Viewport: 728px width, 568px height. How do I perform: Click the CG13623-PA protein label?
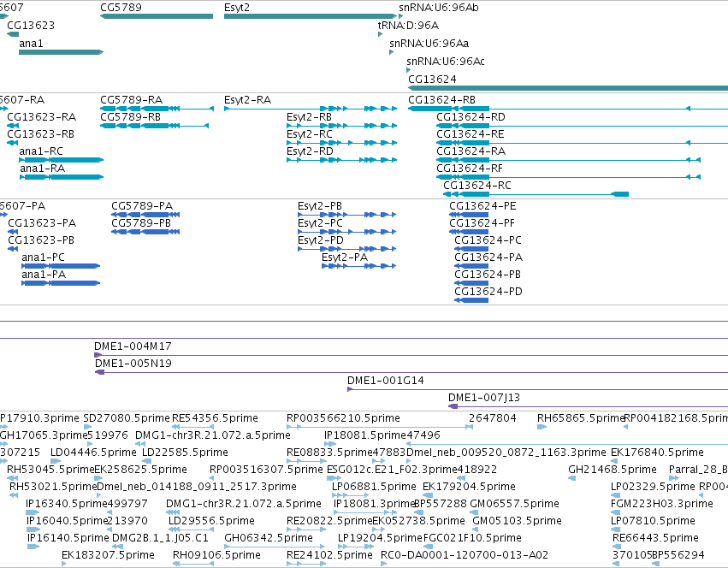pos(42,223)
